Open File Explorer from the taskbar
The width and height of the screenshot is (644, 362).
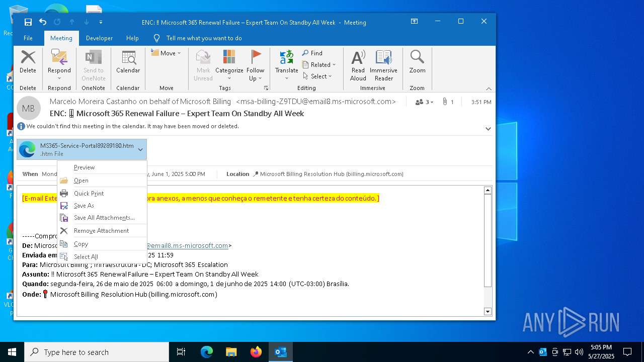click(x=231, y=352)
